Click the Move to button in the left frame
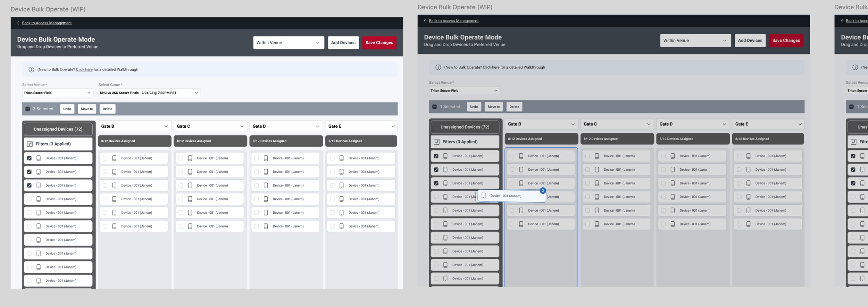The width and height of the screenshot is (868, 307). click(87, 109)
